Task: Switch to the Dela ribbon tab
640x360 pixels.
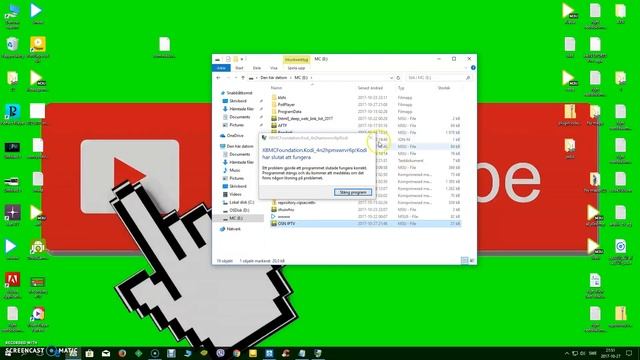Action: point(257,68)
